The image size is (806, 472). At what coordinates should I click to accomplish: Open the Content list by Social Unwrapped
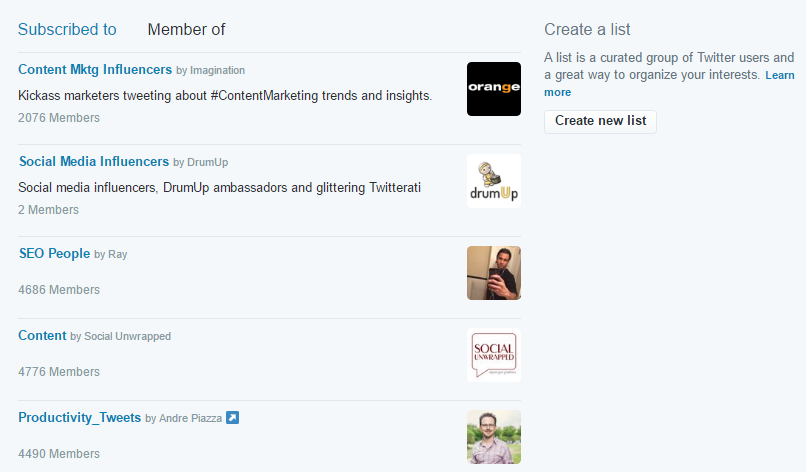pos(42,336)
